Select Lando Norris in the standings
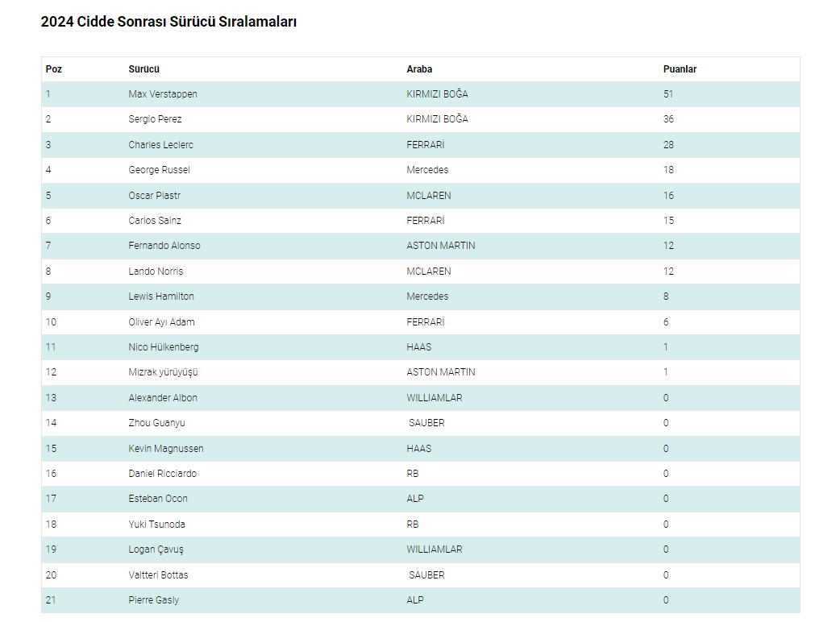The height and width of the screenshot is (622, 840). tap(156, 272)
